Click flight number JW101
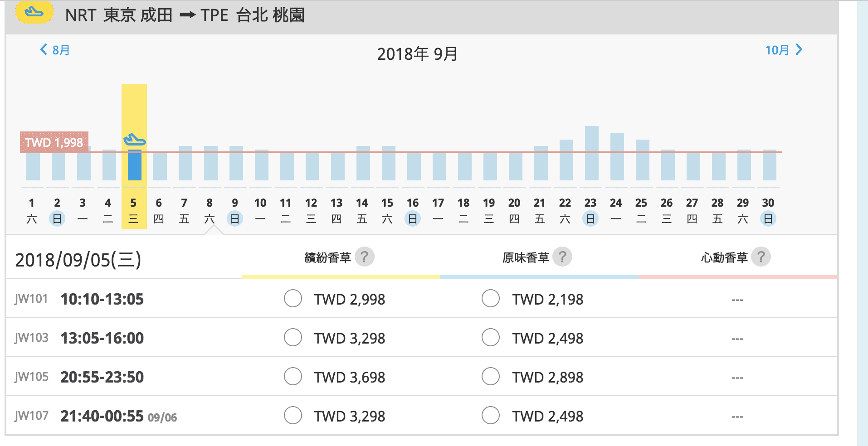 31,299
